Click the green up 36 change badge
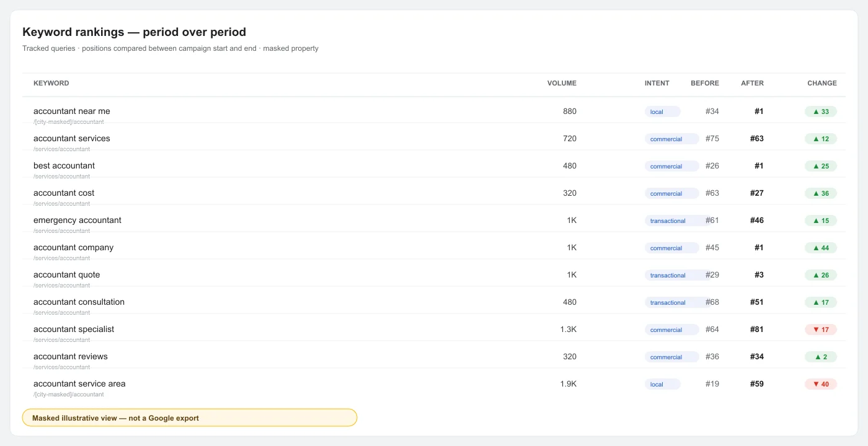This screenshot has height=446, width=868. [821, 193]
